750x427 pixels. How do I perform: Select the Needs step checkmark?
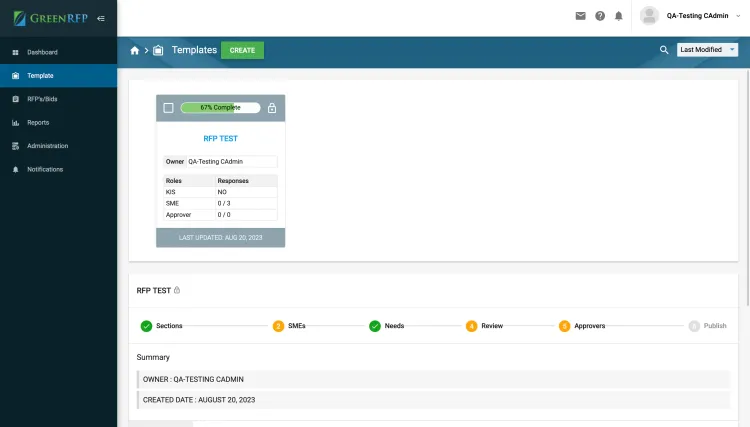(375, 326)
